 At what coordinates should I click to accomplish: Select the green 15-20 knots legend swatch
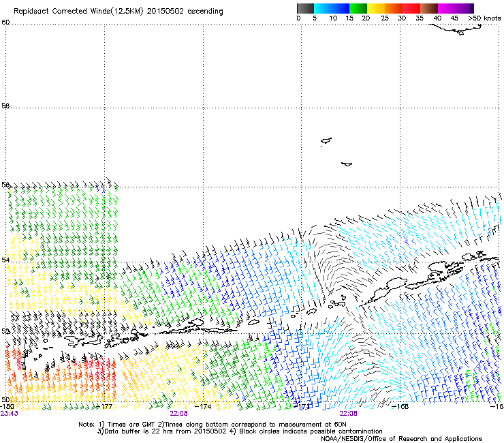(x=358, y=8)
